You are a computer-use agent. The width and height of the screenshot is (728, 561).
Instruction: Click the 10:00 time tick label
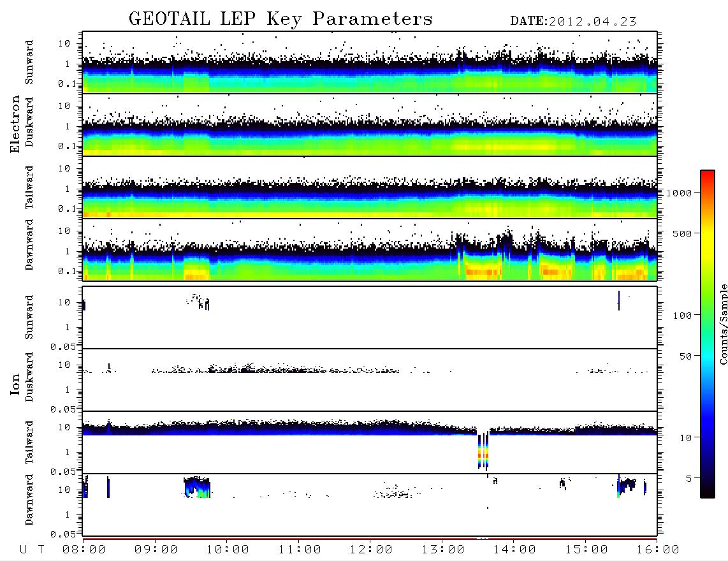click(228, 550)
